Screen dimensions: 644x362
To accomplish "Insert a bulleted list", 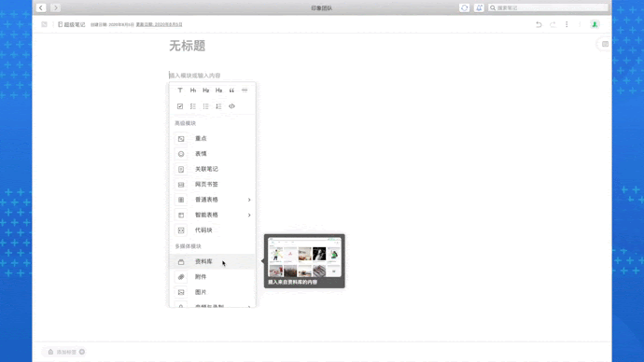I will pos(205,106).
